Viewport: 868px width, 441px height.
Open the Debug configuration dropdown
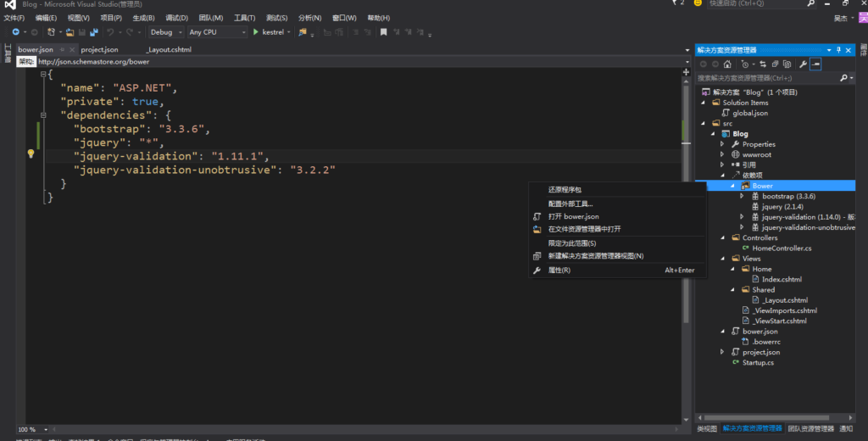pos(166,32)
